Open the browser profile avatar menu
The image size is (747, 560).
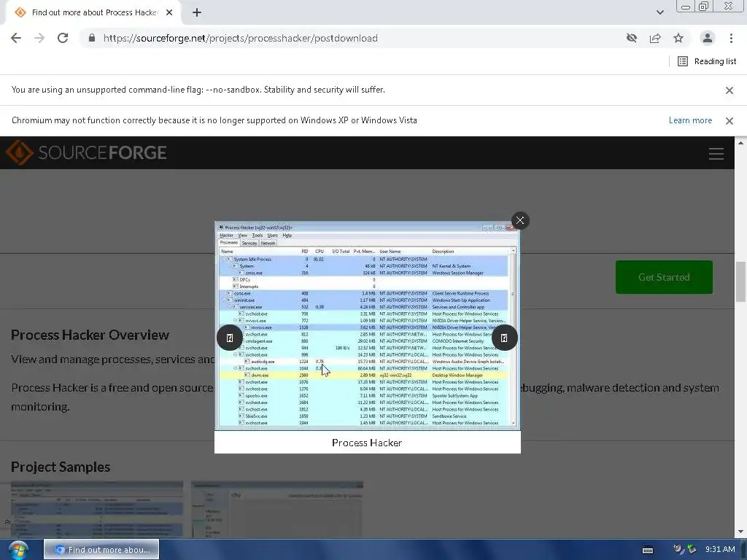(708, 38)
